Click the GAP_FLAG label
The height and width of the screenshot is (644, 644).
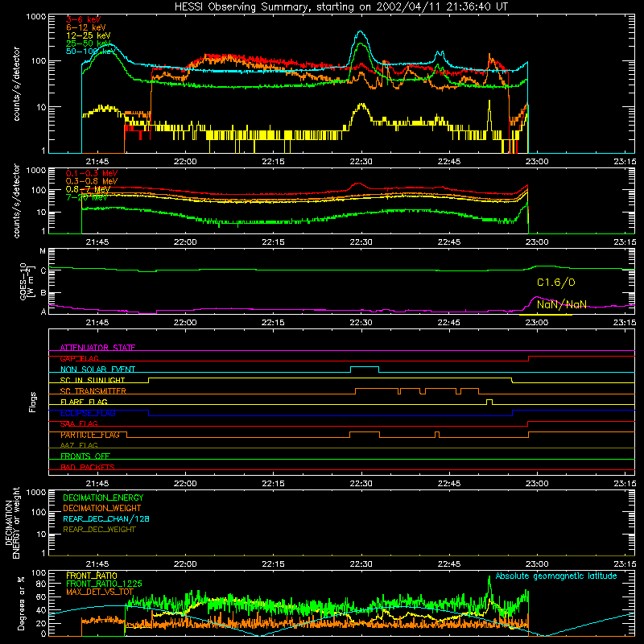coord(79,358)
